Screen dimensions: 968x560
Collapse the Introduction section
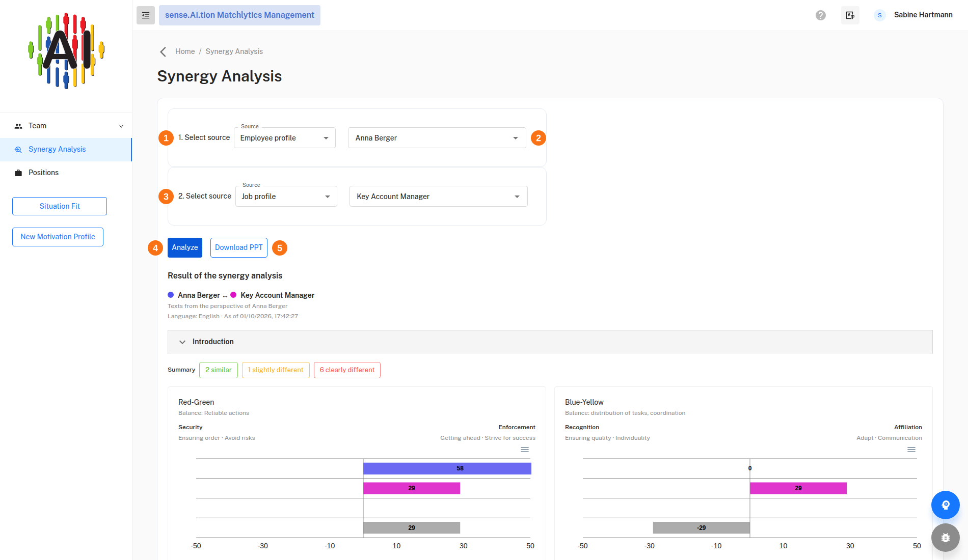pyautogui.click(x=550, y=342)
